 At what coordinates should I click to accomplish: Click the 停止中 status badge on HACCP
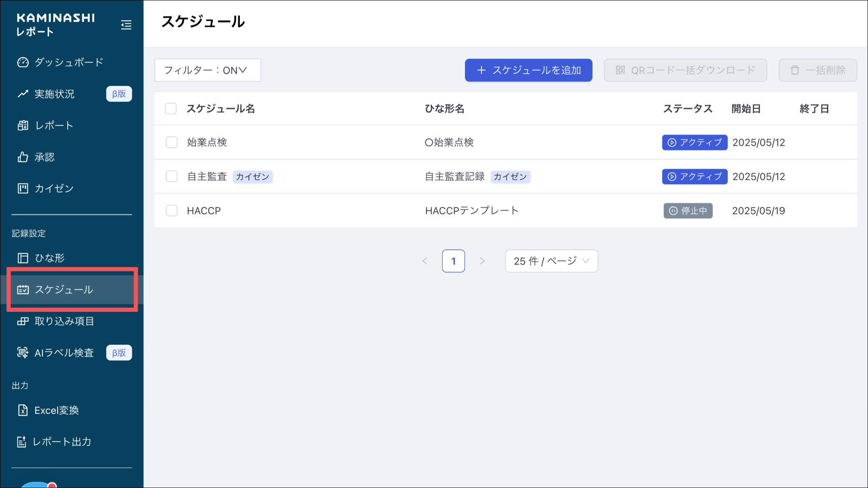687,211
